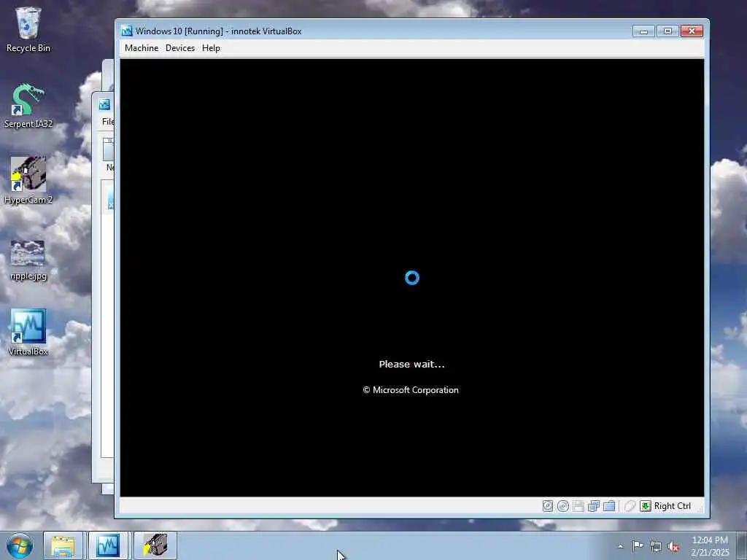This screenshot has width=747, height=560.
Task: Click the Microsoft Corporation copyright text
Action: (x=411, y=390)
